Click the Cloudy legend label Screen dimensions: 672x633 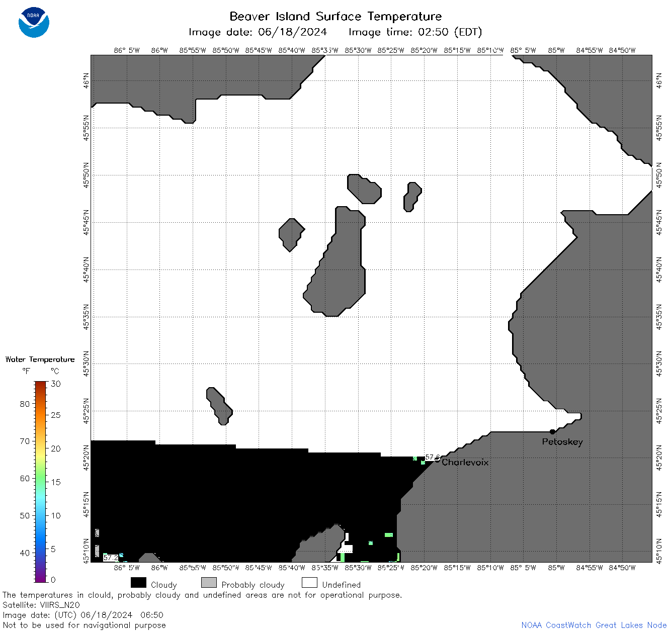164,585
